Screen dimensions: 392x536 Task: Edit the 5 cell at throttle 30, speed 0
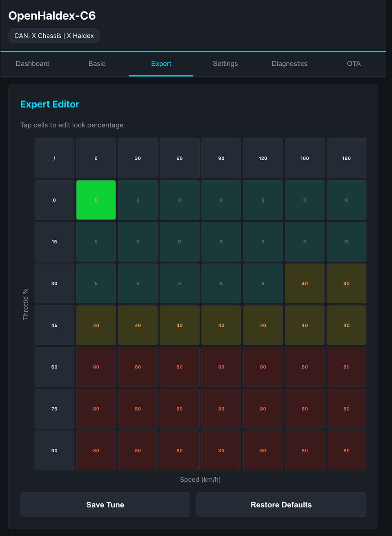96,283
